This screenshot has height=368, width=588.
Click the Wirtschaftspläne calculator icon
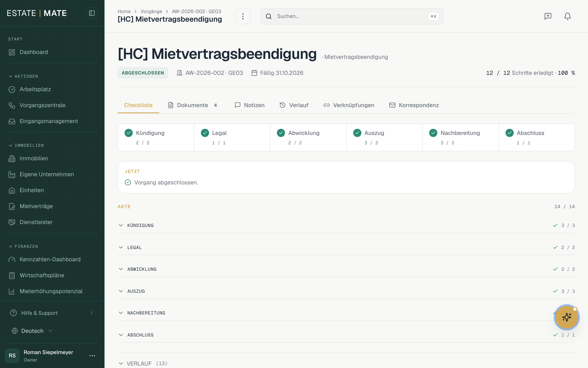tap(12, 276)
